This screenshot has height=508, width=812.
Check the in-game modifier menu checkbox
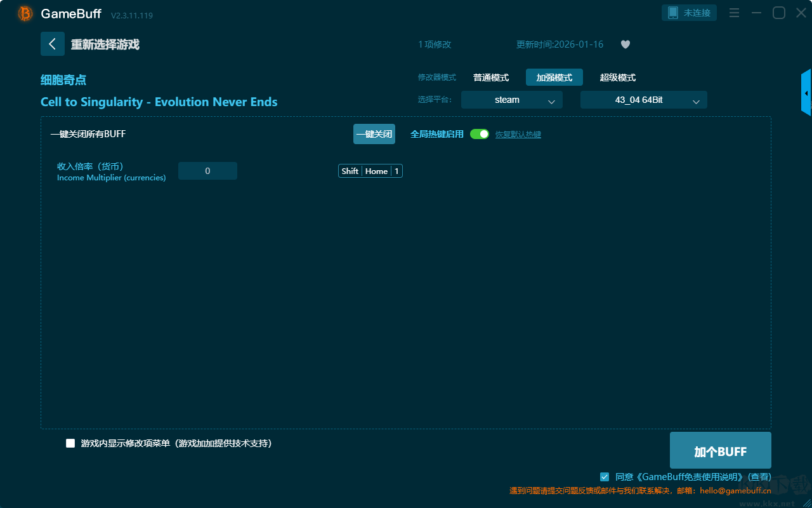(x=70, y=443)
